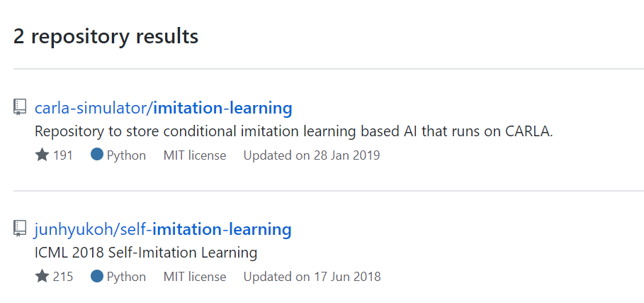
Task: Click the Python label on the junhyukoh result
Action: (x=126, y=277)
